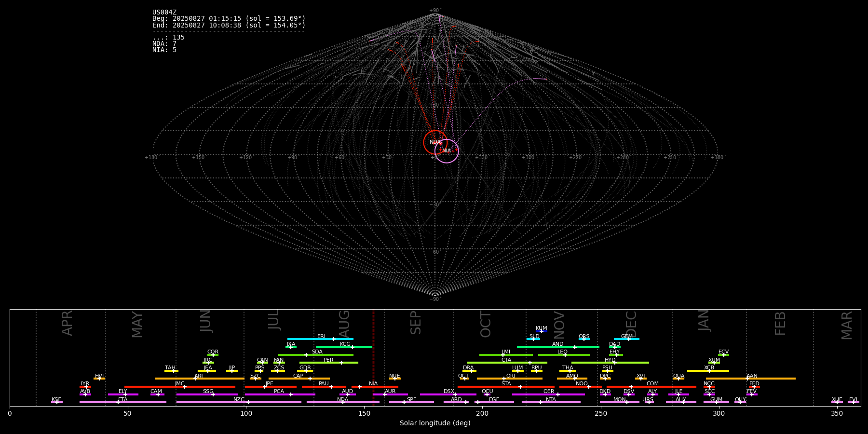Click the CTA shower label
Screen dimensions: 868x434
pos(506,360)
